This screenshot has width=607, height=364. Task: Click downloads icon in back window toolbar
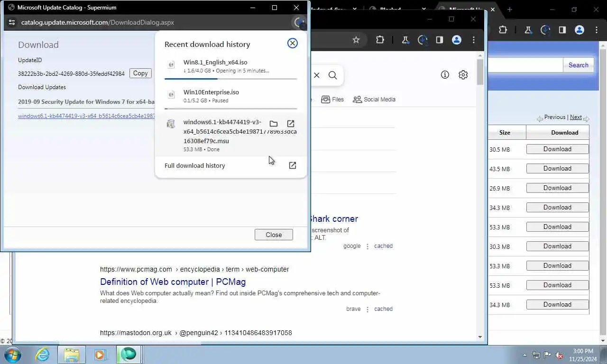coord(545,30)
